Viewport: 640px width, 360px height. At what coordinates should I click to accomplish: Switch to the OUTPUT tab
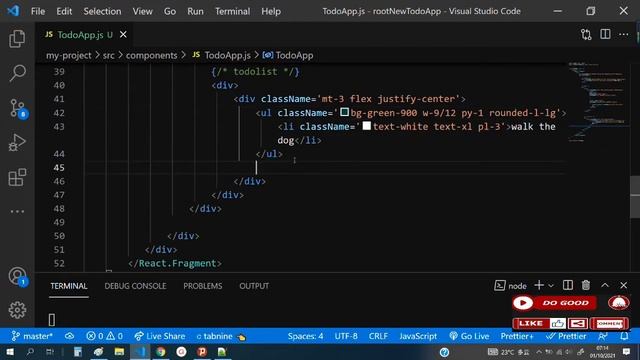click(x=254, y=286)
